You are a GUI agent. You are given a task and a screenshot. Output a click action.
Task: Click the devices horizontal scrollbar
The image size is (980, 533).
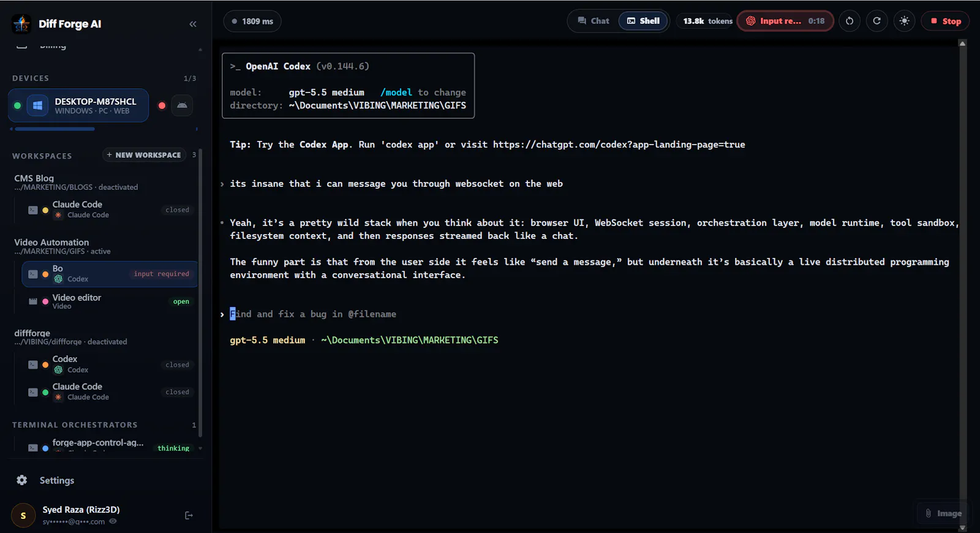55,129
